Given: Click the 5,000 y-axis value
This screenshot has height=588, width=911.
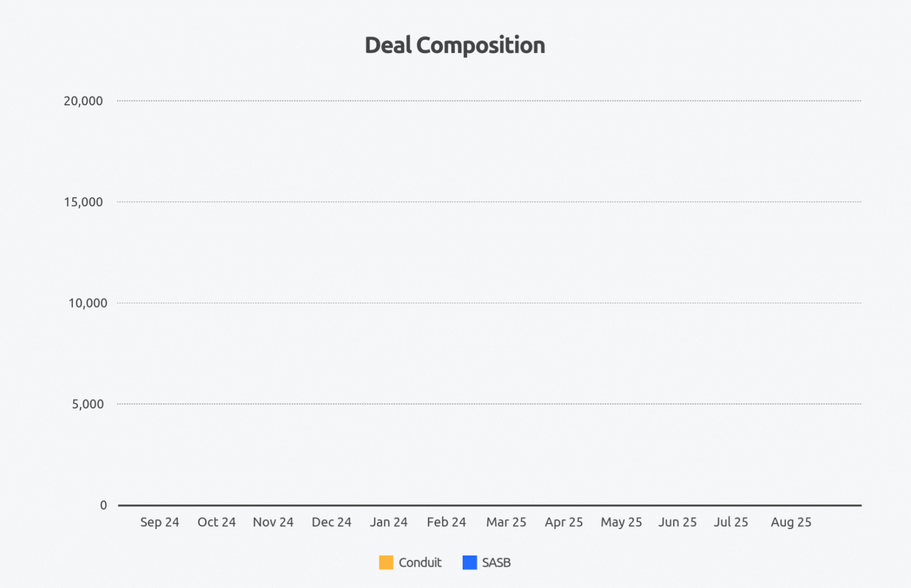Looking at the screenshot, I should 88,404.
